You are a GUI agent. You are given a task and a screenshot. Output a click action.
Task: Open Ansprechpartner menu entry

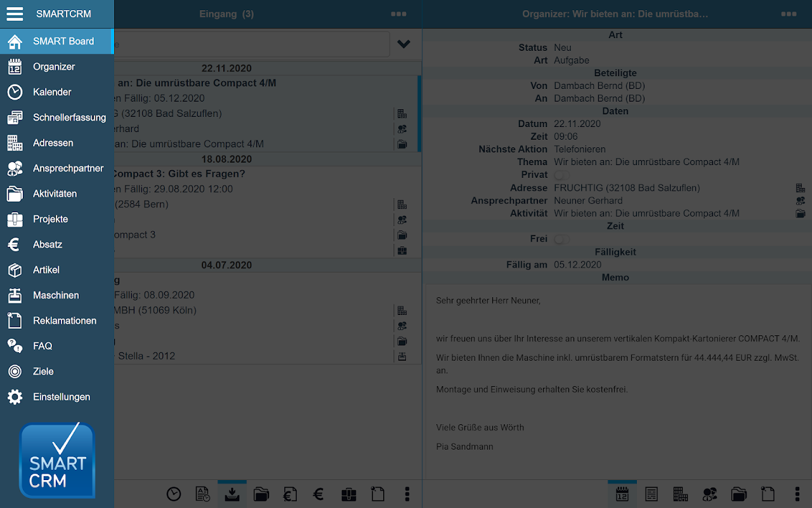(57, 168)
